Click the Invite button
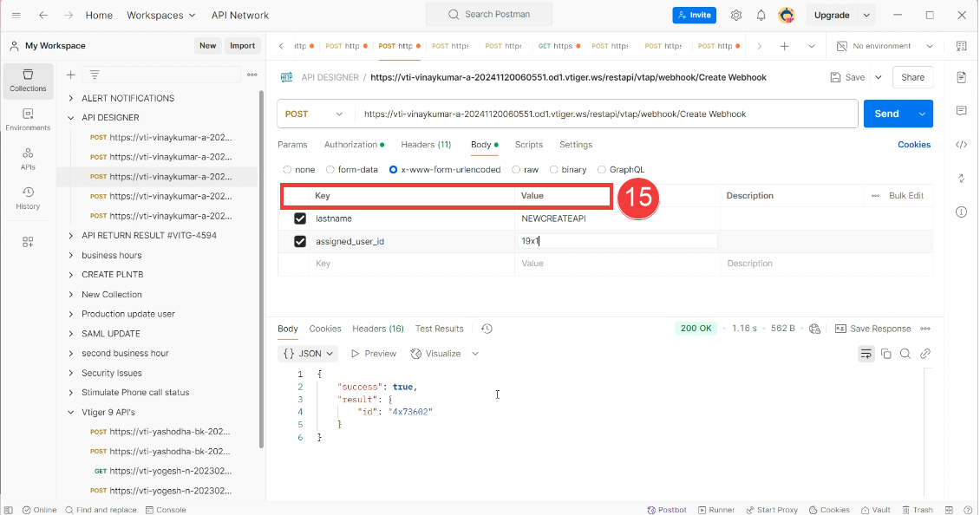The image size is (980, 515). click(695, 15)
